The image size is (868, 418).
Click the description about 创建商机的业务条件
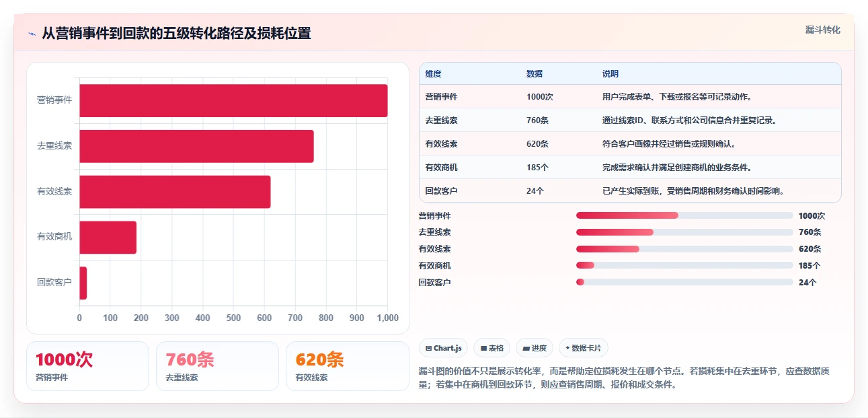(x=677, y=168)
